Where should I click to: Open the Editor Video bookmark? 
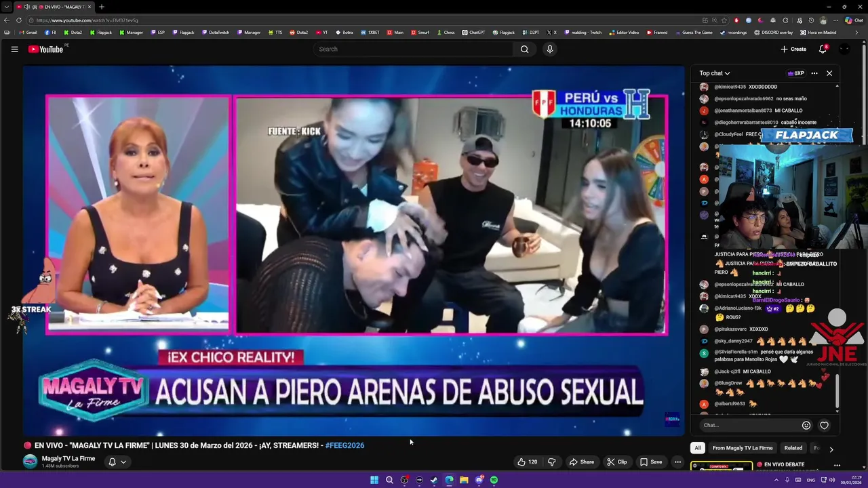pos(624,33)
